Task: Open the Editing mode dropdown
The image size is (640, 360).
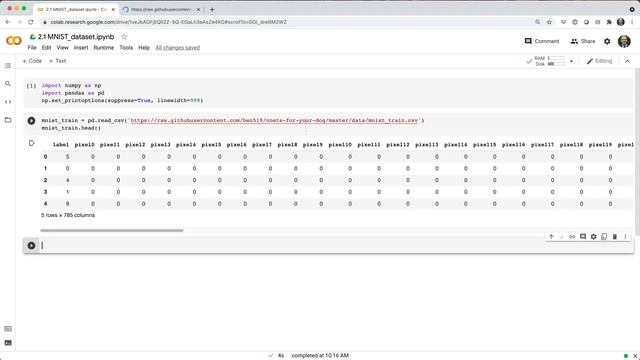Action: pyautogui.click(x=599, y=61)
